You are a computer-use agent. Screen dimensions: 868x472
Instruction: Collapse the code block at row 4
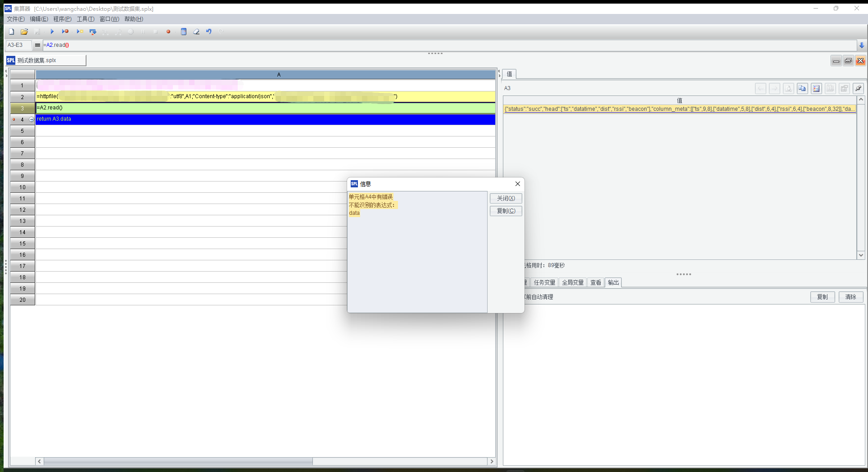coord(31,120)
